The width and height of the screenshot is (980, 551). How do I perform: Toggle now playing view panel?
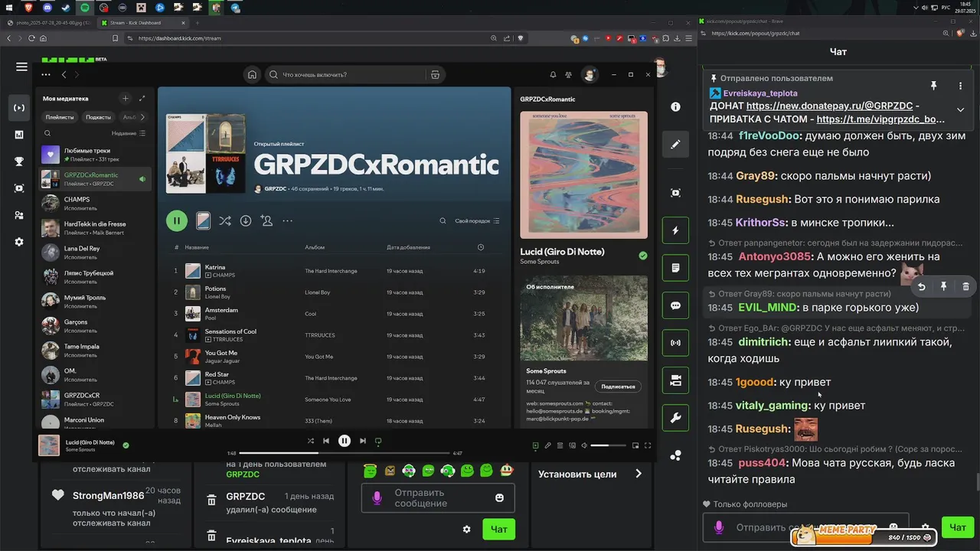tap(536, 445)
